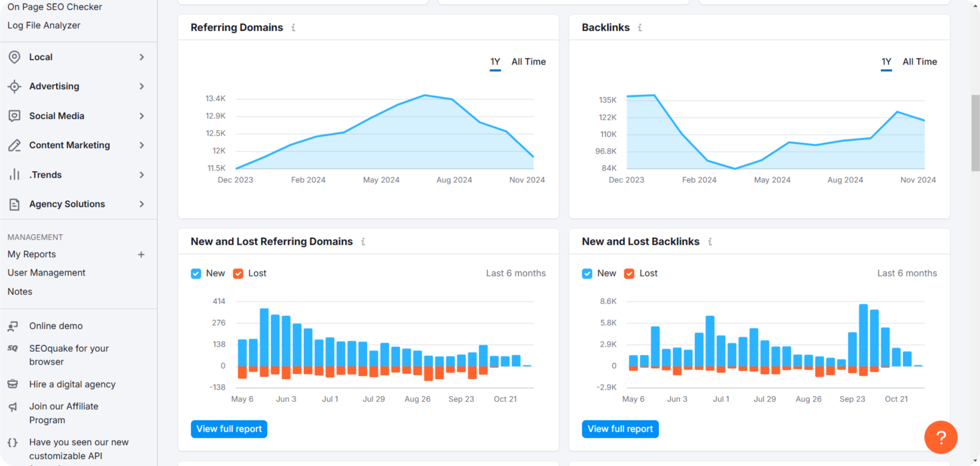
Task: Click View full report under Referring Domains chart
Action: (x=229, y=429)
